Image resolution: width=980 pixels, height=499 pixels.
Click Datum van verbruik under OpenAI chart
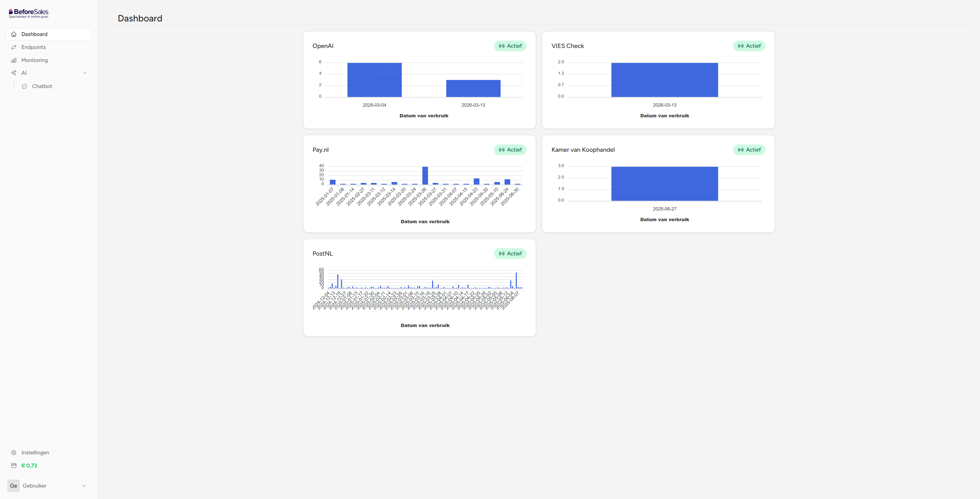(424, 116)
